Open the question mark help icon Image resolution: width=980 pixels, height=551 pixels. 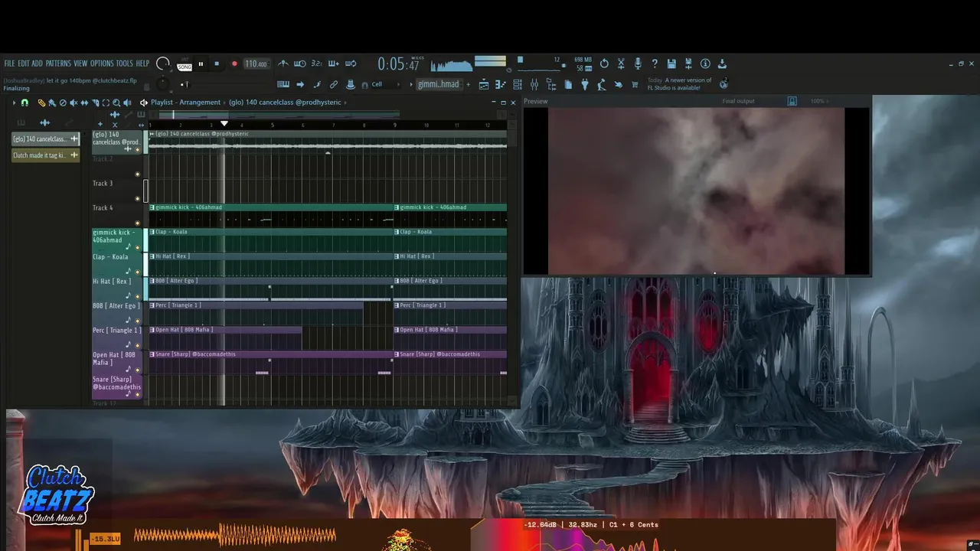[x=655, y=64]
